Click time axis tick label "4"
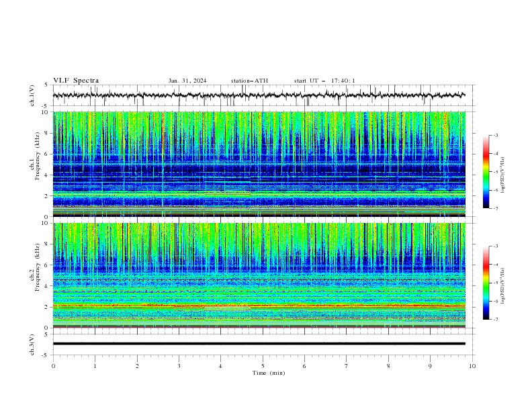Viewport: 532px width, 411px height. 220,366
